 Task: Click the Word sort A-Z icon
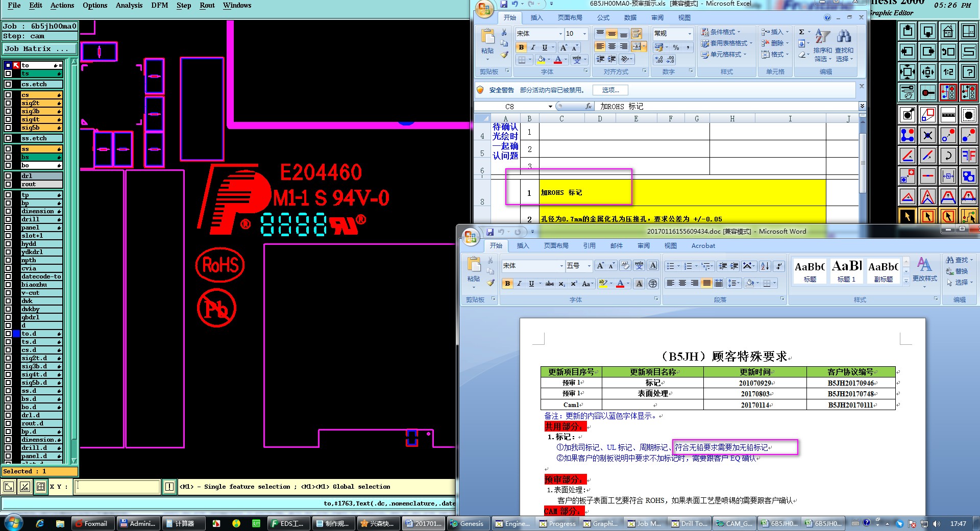point(765,266)
